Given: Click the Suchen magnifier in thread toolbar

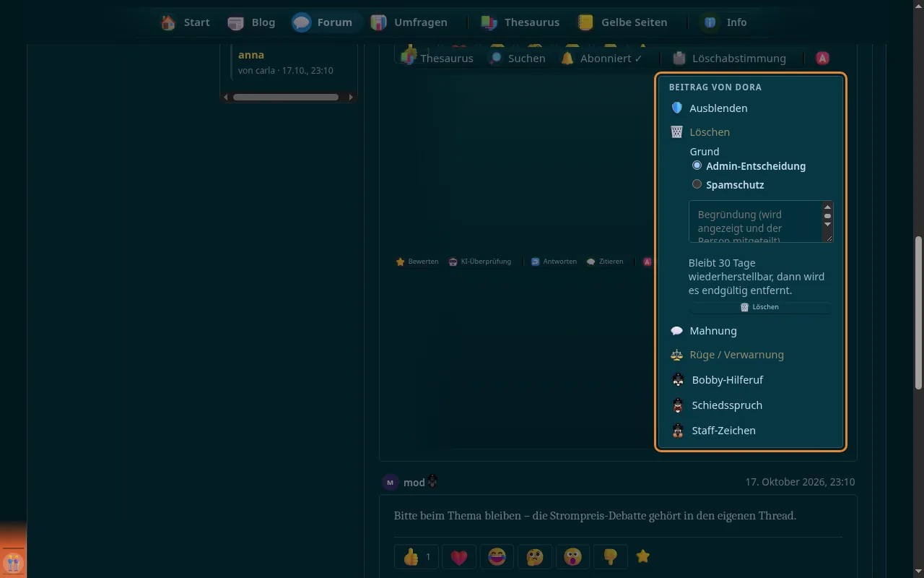Looking at the screenshot, I should coord(495,59).
